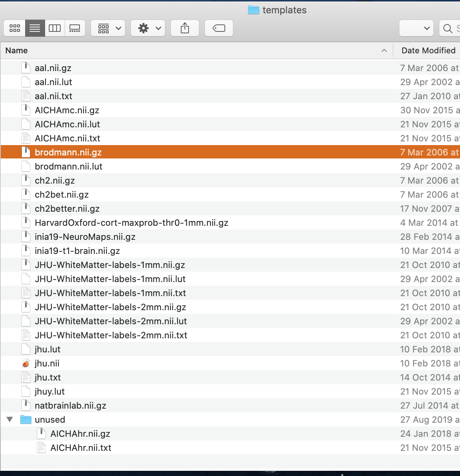Select AICHAhr.nii.txt inside unused folder
The image size is (460, 476).
point(81,447)
